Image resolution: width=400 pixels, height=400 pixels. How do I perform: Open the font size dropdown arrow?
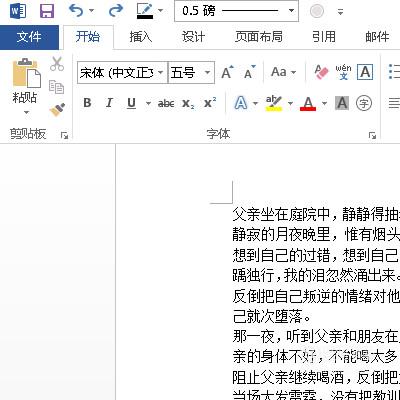[208, 72]
